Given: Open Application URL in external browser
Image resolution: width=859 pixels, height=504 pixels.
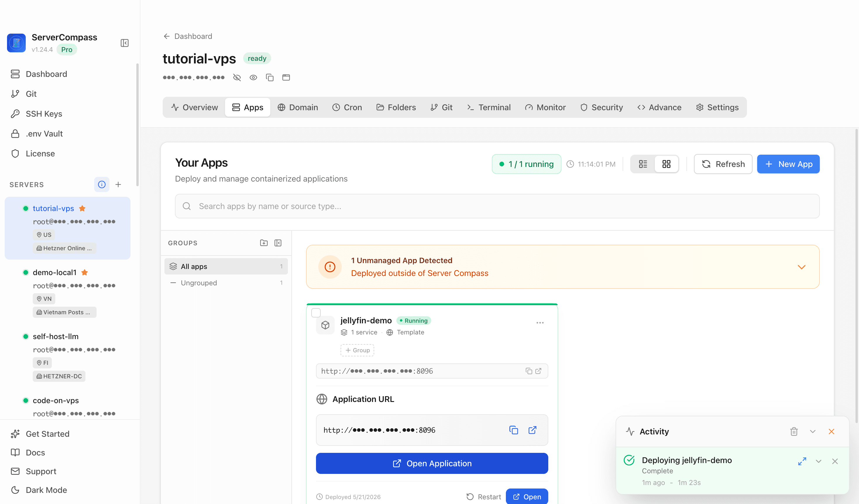Looking at the screenshot, I should tap(532, 430).
